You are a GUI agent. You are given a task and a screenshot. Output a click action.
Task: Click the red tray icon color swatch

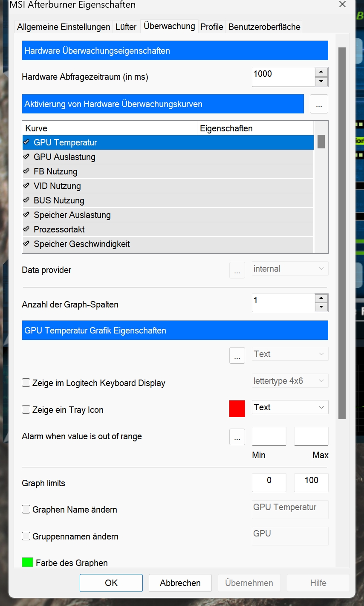pyautogui.click(x=237, y=409)
